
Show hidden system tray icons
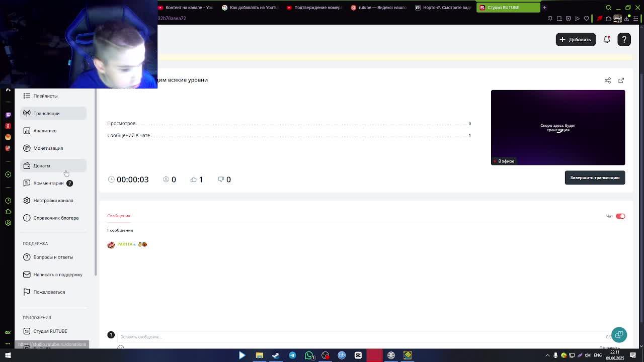(548, 355)
